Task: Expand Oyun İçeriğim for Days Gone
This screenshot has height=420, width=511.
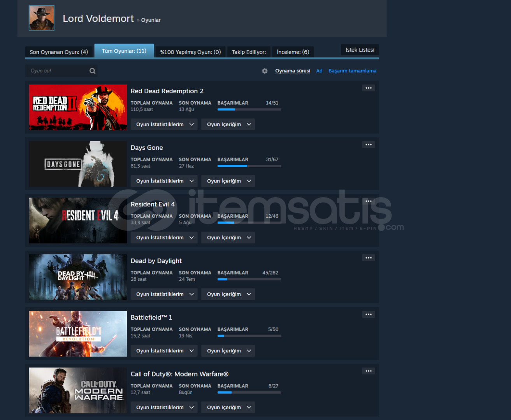Action: tap(228, 181)
